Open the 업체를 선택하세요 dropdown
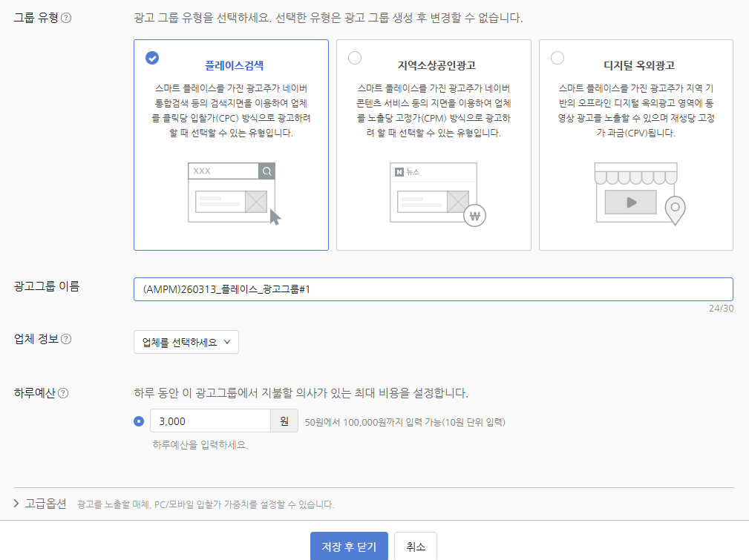This screenshot has height=560, width=749. click(x=186, y=342)
